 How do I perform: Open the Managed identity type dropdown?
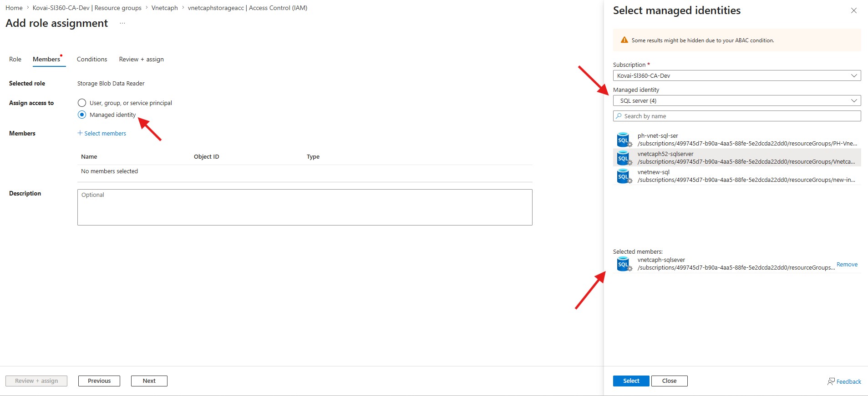737,100
